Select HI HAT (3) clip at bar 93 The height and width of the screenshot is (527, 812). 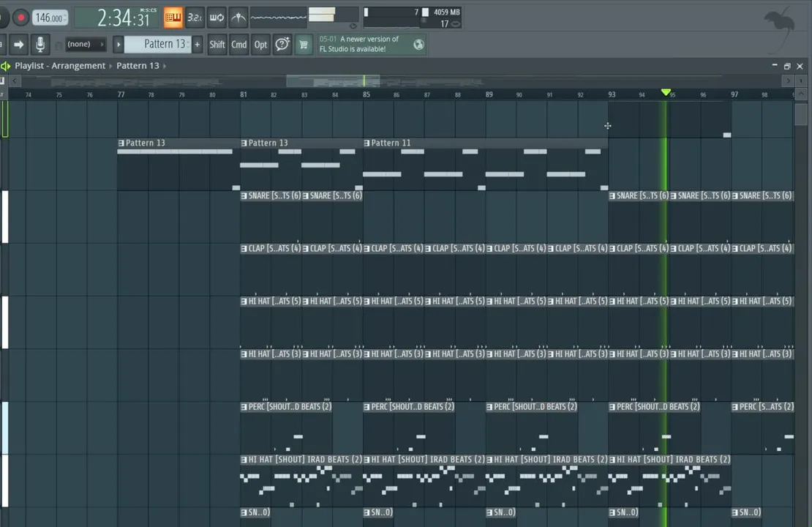[x=639, y=375]
